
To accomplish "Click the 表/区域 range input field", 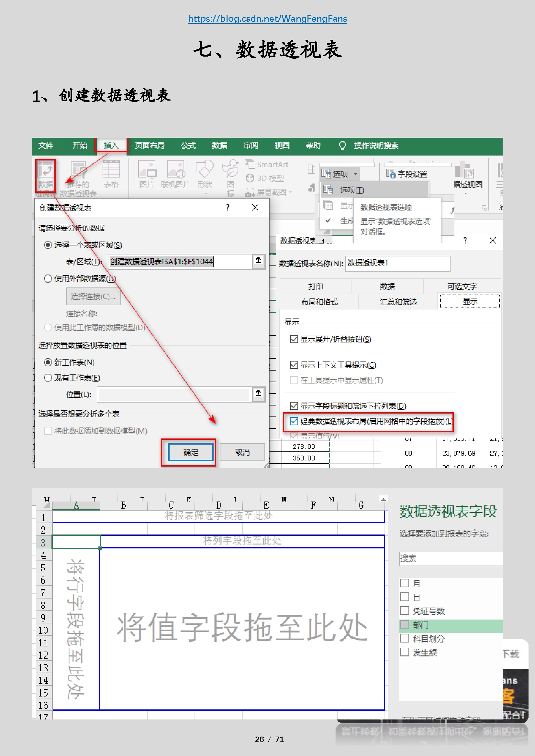I will [180, 262].
